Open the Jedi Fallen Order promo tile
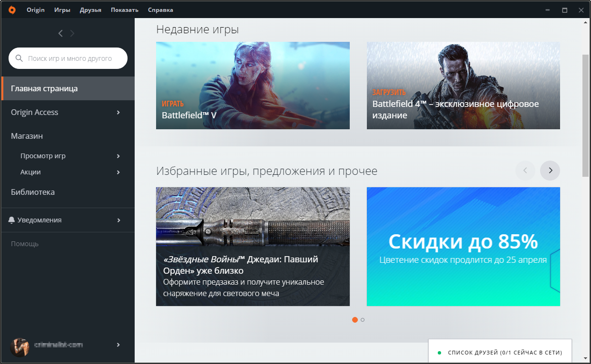 click(253, 247)
